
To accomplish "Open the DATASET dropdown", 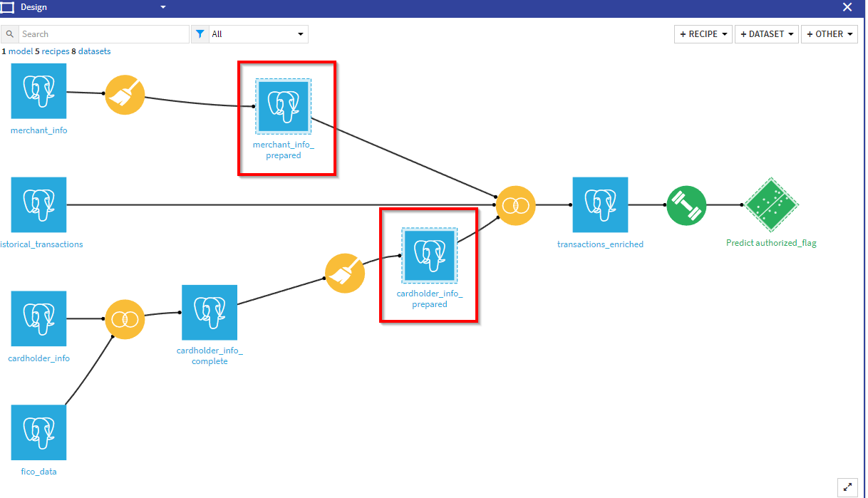I will [x=766, y=33].
